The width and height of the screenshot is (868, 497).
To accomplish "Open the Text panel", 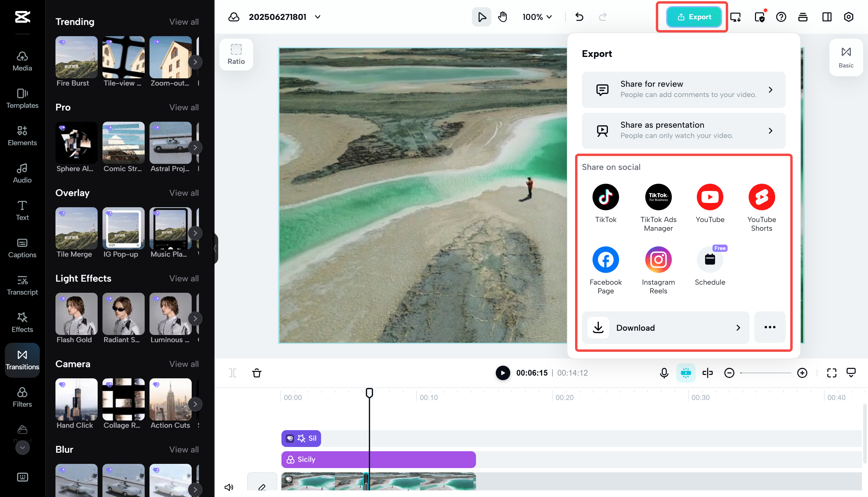I will pyautogui.click(x=22, y=210).
